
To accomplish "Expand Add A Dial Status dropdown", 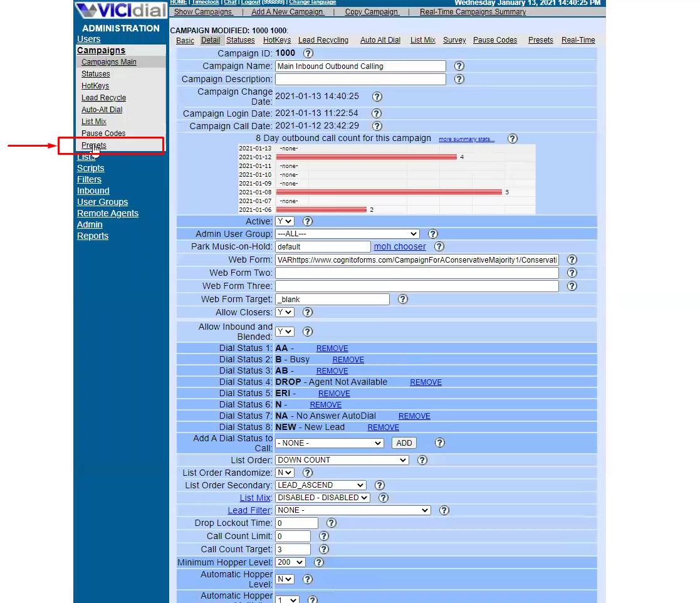I will (330, 443).
